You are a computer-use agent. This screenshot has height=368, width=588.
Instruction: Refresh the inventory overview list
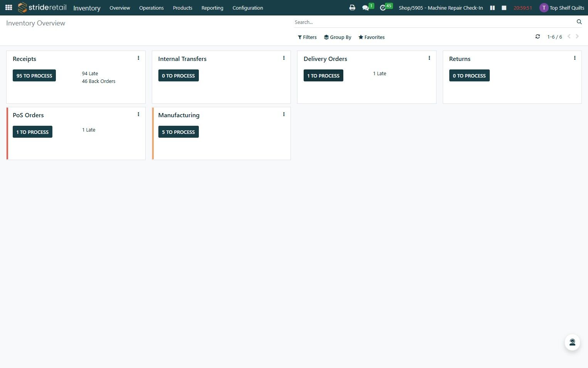coord(538,37)
